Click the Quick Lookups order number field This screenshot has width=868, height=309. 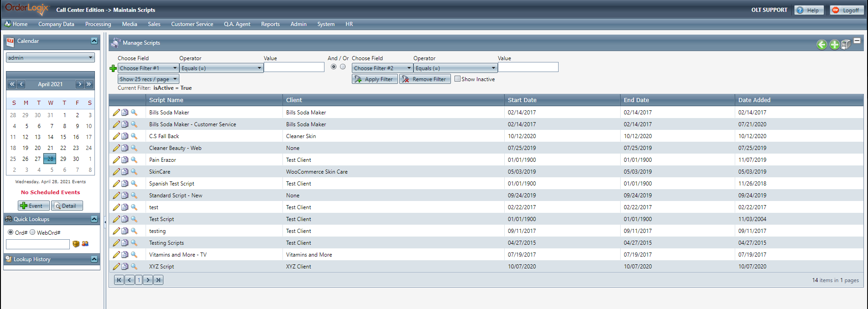(38, 244)
